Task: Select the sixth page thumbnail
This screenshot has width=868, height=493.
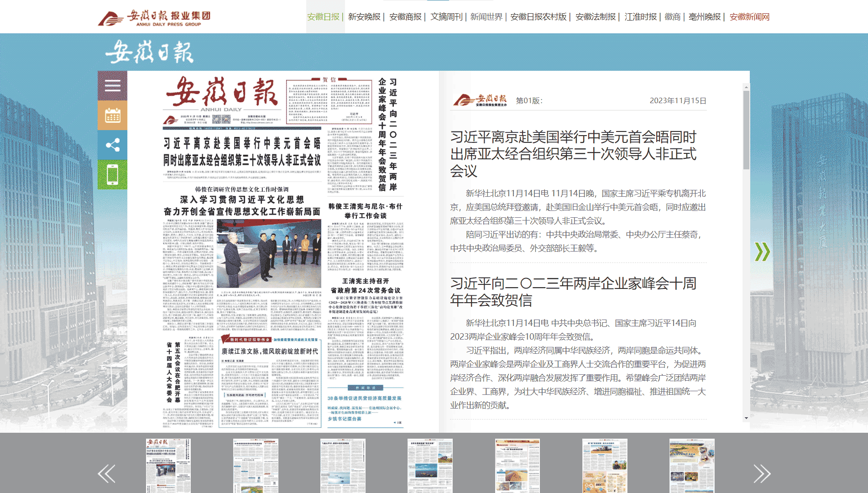Action: coord(605,466)
